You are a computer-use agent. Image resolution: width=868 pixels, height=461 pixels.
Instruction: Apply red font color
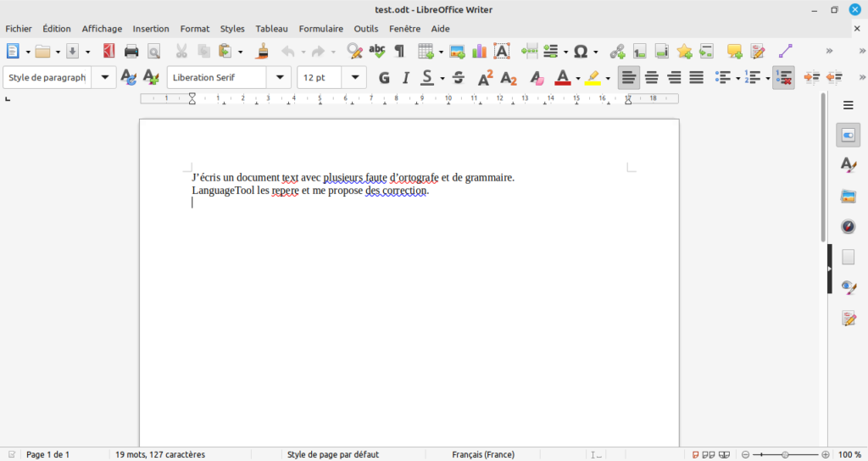click(563, 77)
